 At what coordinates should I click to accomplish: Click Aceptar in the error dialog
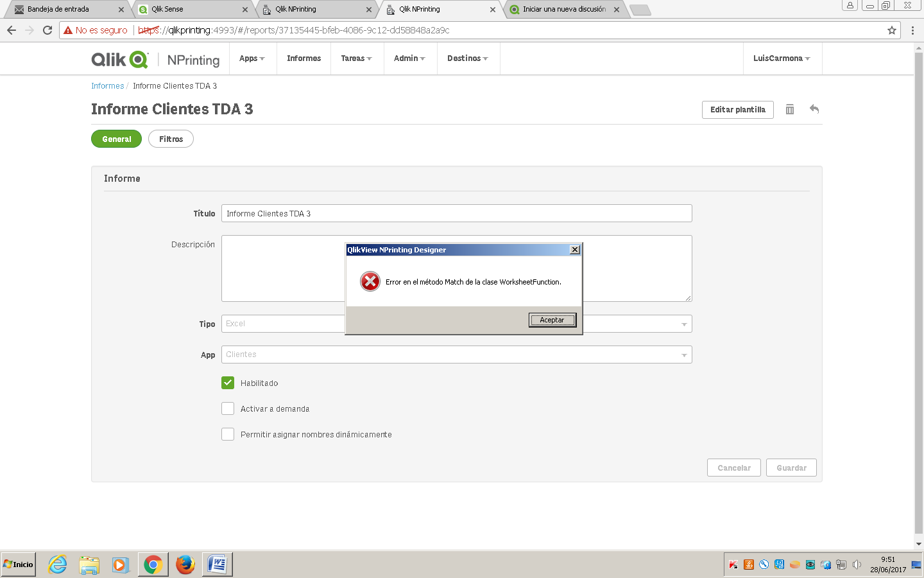tap(552, 320)
